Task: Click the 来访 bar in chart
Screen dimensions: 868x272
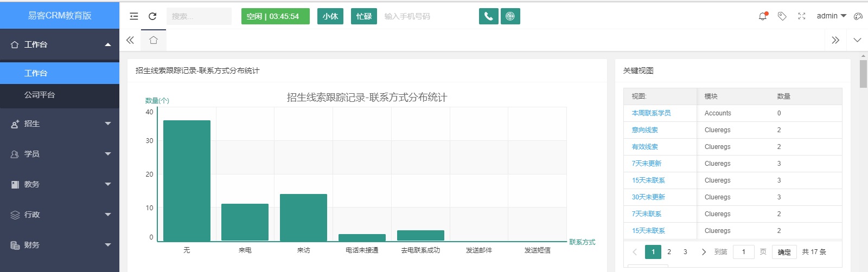Action: point(303,217)
